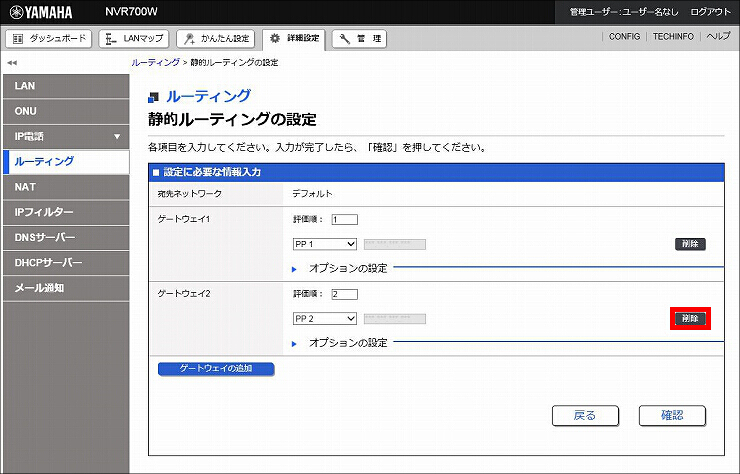
Task: Click the ゲートウェイ2 IP address field
Action: pos(395,319)
